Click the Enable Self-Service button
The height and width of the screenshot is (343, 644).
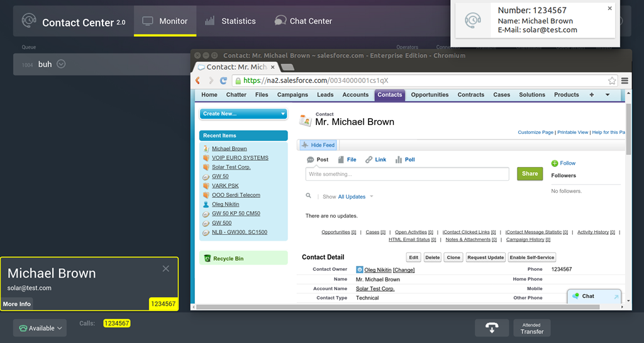pyautogui.click(x=532, y=258)
